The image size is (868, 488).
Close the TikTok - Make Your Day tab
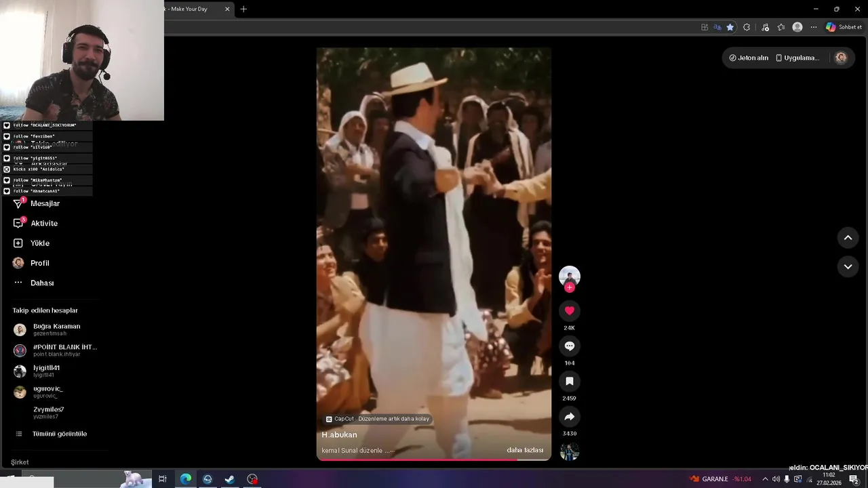point(227,9)
